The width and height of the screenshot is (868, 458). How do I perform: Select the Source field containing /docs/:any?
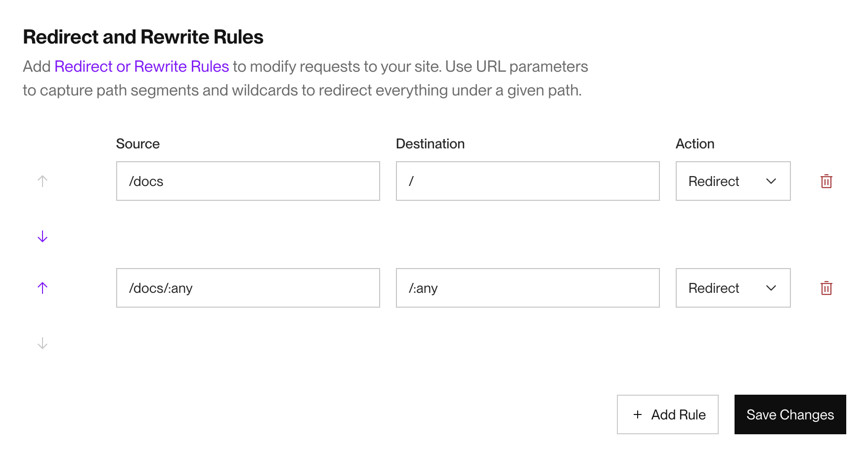tap(247, 288)
